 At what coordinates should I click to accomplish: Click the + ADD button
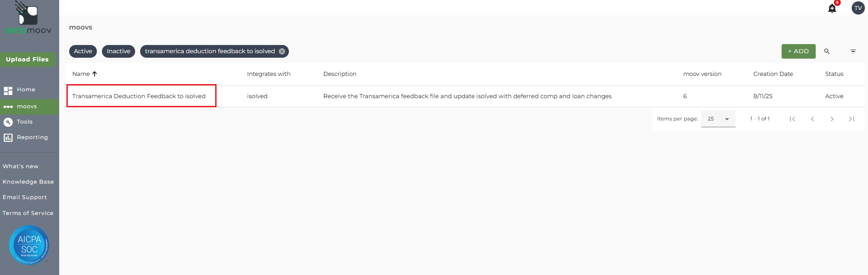pyautogui.click(x=798, y=51)
